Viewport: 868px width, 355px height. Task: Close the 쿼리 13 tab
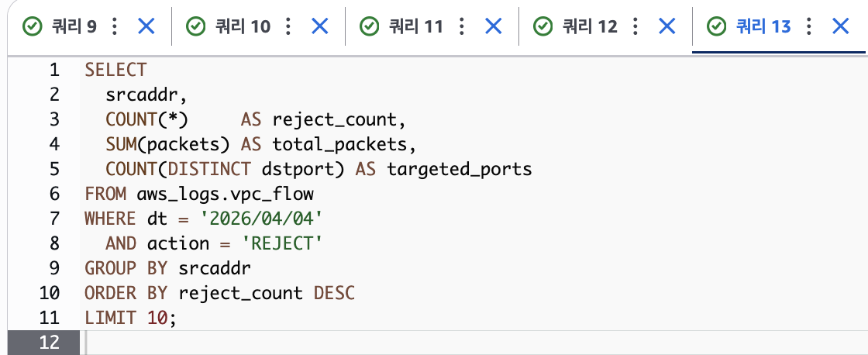(840, 26)
